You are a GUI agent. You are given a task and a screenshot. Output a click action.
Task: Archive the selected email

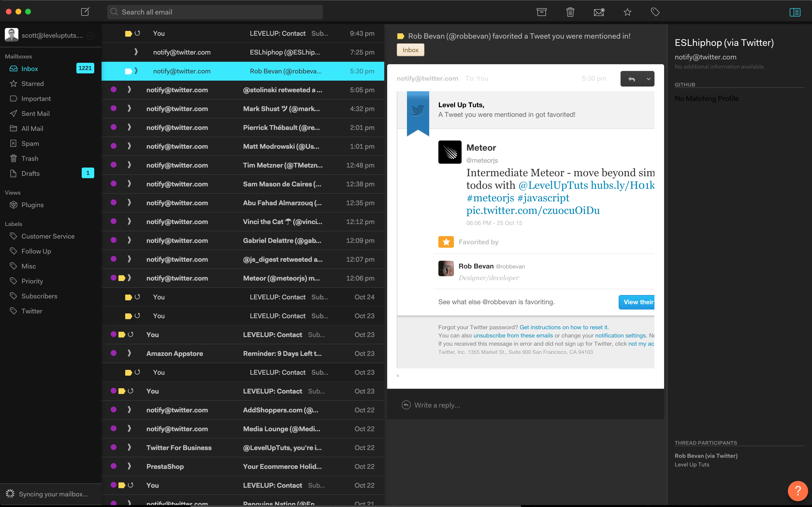click(x=541, y=12)
